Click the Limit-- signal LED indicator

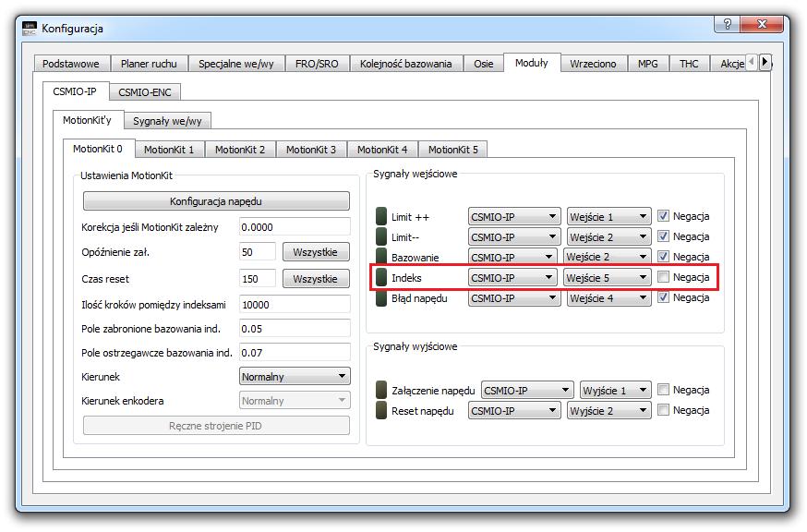[380, 236]
